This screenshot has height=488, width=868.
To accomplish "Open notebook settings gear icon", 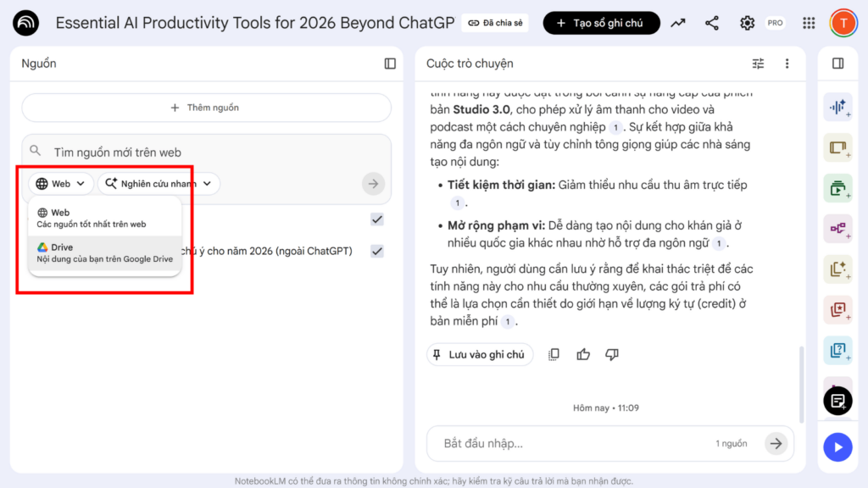I will (x=747, y=23).
